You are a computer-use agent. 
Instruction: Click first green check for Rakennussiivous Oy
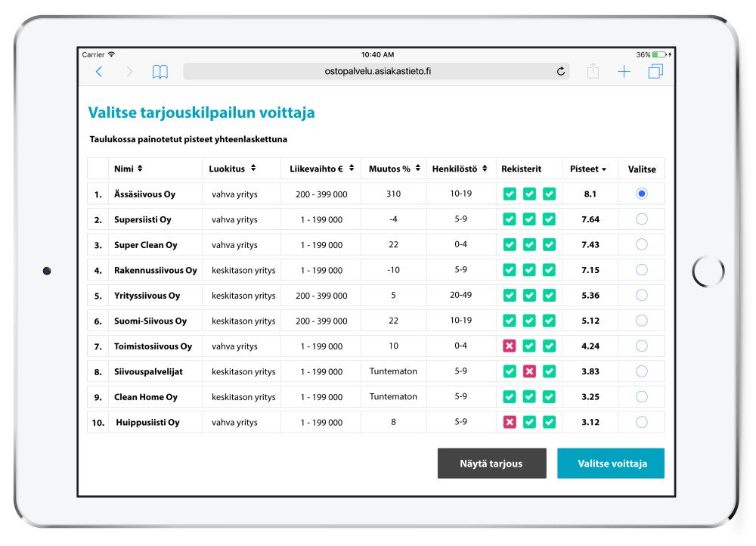tap(510, 270)
